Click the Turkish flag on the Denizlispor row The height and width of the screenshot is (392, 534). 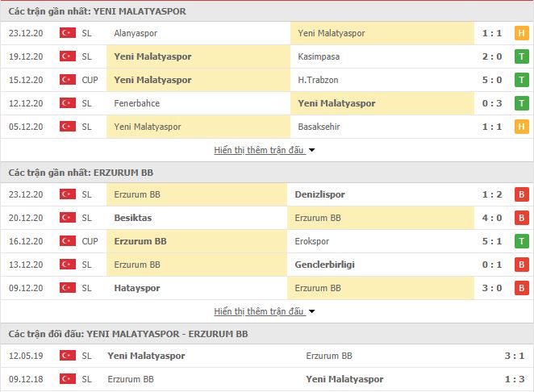pos(68,194)
